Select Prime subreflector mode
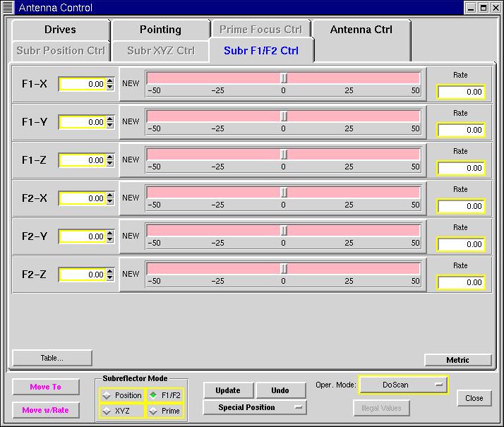The width and height of the screenshot is (504, 427). tap(165, 411)
